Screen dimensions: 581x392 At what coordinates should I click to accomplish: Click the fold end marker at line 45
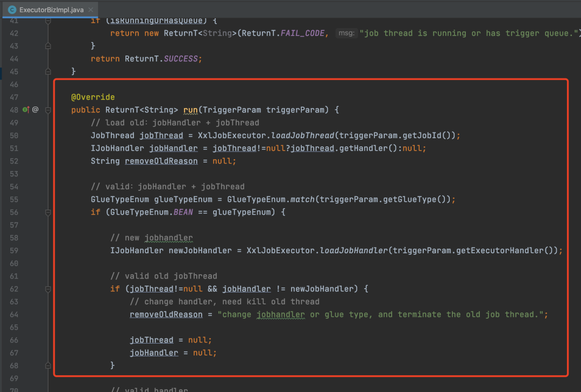48,72
